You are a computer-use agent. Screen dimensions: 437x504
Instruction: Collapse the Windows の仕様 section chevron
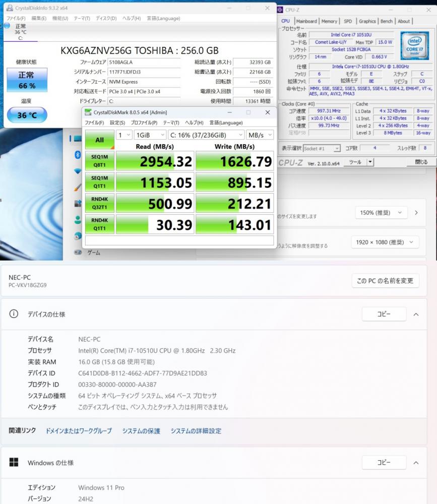(416, 463)
